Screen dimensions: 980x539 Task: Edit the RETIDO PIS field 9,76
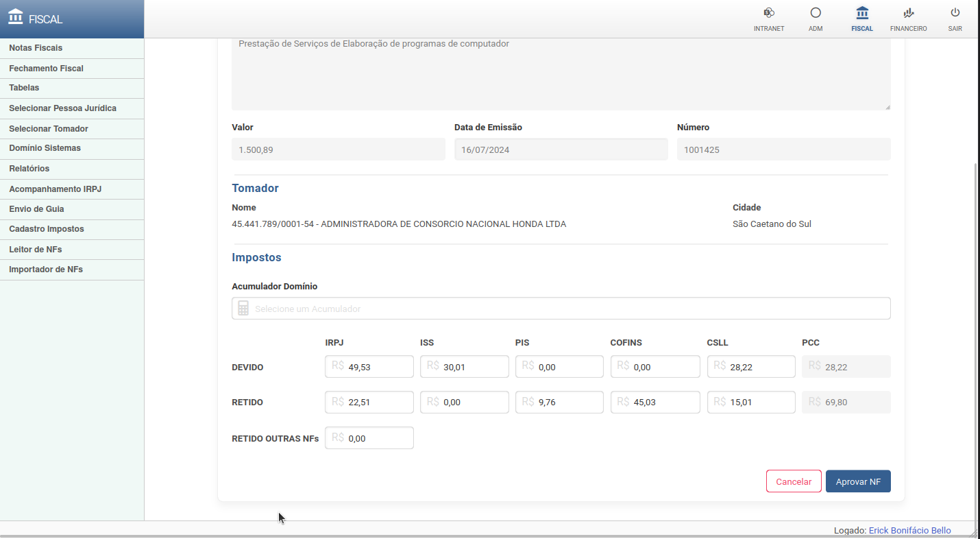click(559, 402)
